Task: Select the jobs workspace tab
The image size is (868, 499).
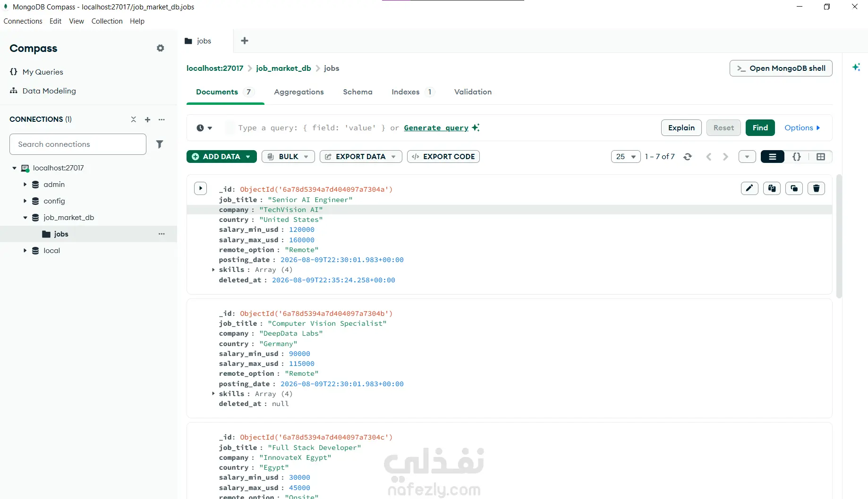Action: (204, 41)
